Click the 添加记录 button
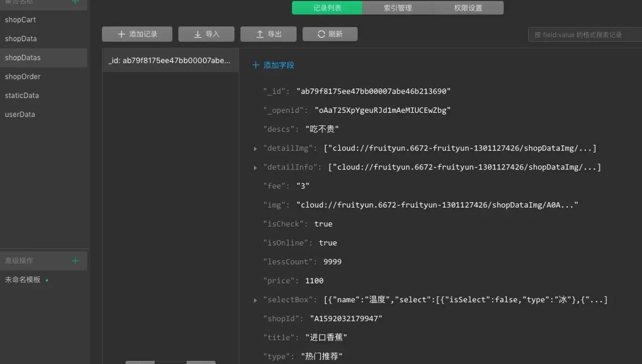Image resolution: width=642 pixels, height=364 pixels. [137, 34]
